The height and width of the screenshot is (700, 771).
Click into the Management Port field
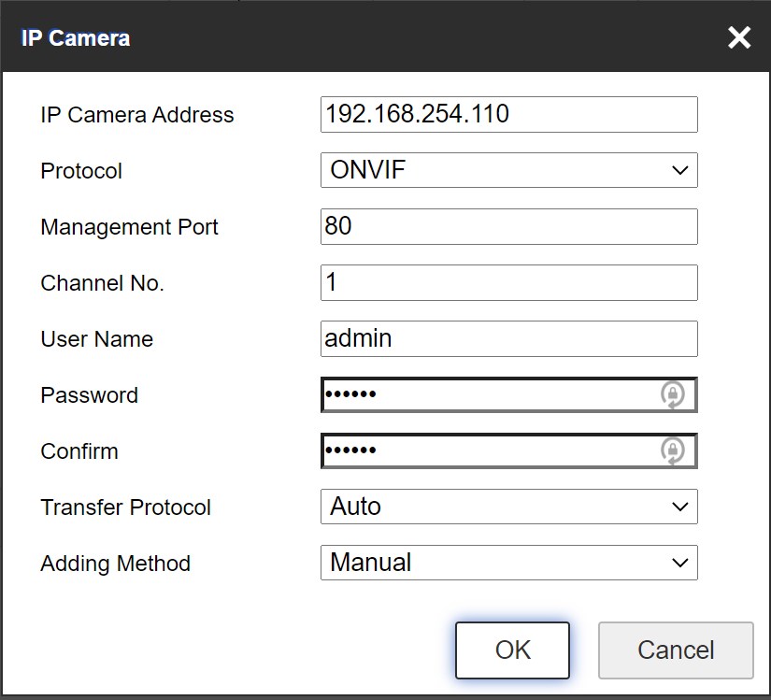[x=508, y=227]
